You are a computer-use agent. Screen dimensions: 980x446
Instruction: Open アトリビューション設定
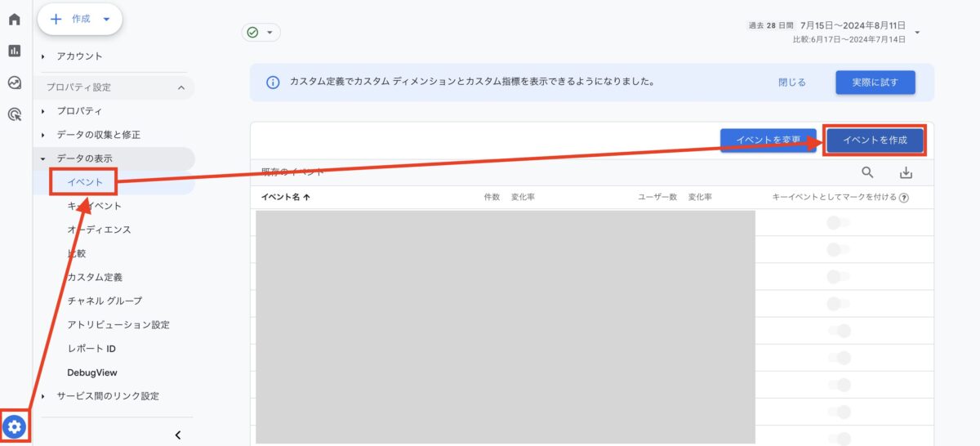coord(118,324)
